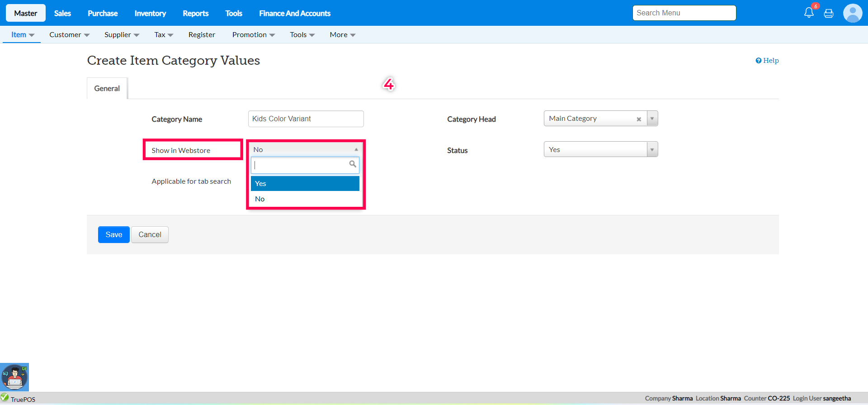The height and width of the screenshot is (405, 868).
Task: Click the Save button
Action: coord(113,234)
